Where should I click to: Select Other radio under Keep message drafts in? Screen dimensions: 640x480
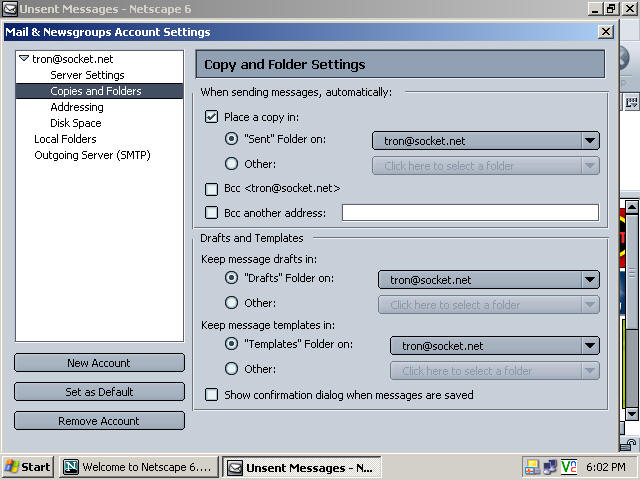[231, 303]
